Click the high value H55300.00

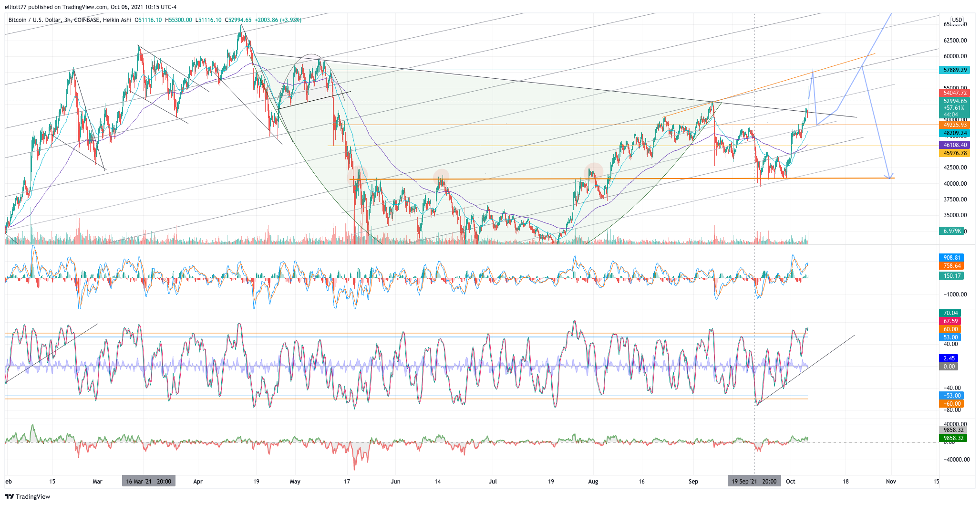click(x=178, y=20)
